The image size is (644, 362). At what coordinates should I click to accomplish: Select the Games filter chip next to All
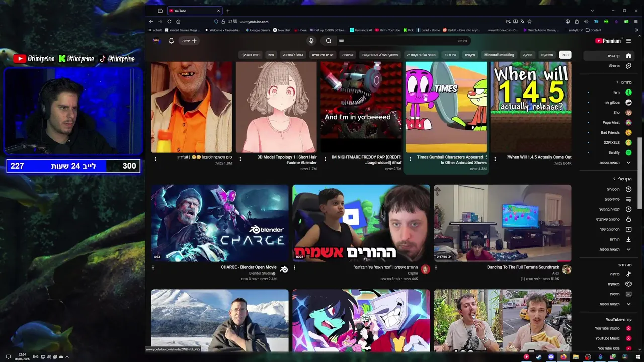click(547, 55)
